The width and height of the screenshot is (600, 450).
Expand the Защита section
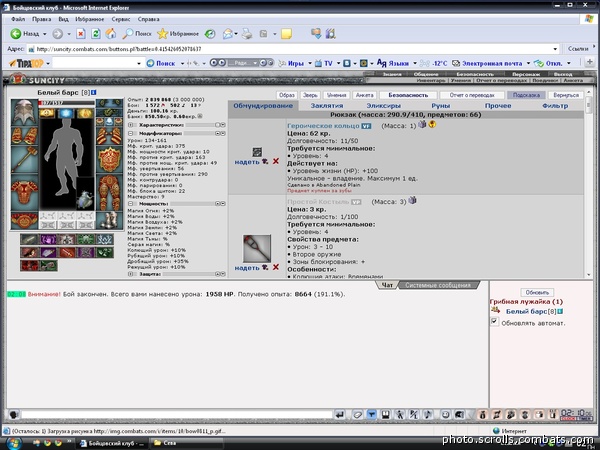[130, 274]
